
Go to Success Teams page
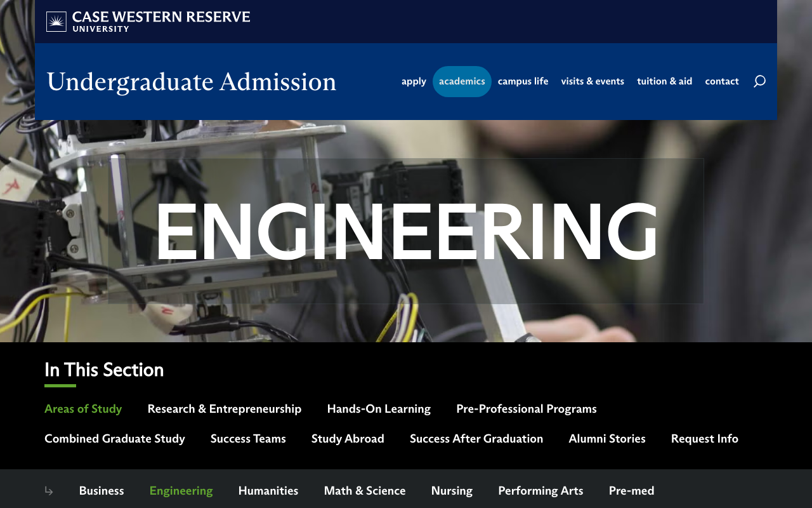click(248, 439)
